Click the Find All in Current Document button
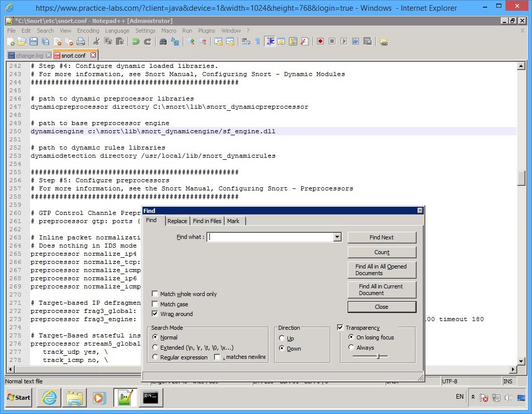Image resolution: width=532 pixels, height=414 pixels. pyautogui.click(x=382, y=289)
